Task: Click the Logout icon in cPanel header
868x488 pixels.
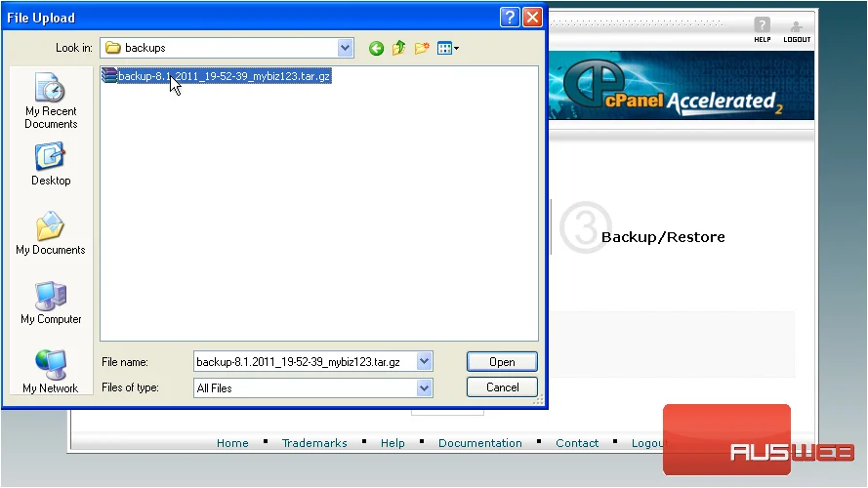Action: tap(797, 31)
